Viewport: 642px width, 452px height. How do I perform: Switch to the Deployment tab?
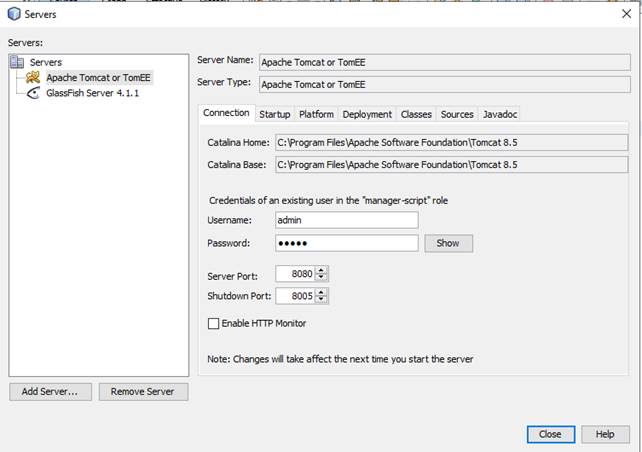pos(367,114)
